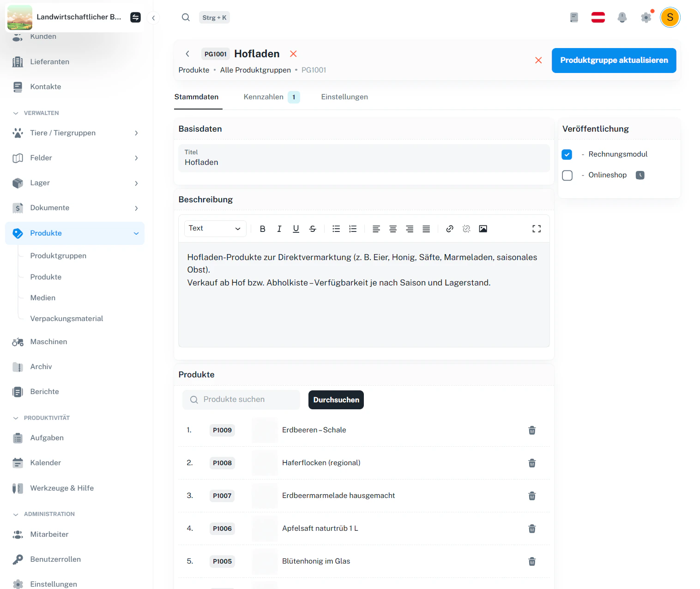Enable the Onlineshop checkbox
The height and width of the screenshot is (589, 700).
click(x=567, y=176)
